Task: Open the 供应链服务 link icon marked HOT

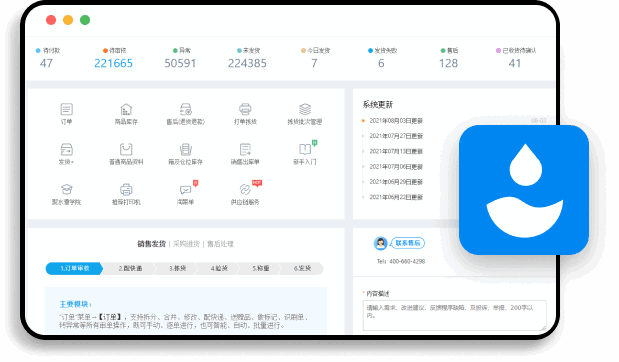Action: (x=245, y=189)
